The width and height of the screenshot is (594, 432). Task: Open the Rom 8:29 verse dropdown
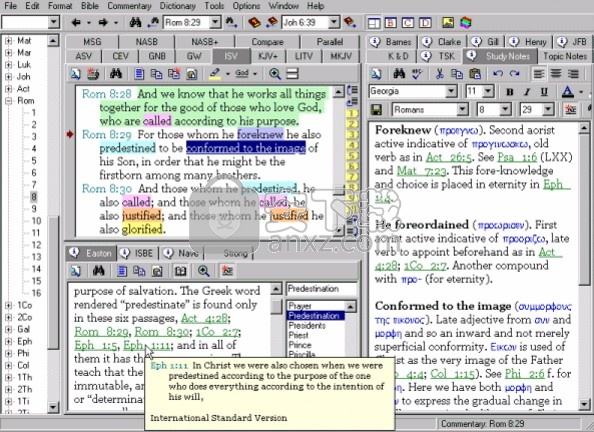[x=215, y=22]
